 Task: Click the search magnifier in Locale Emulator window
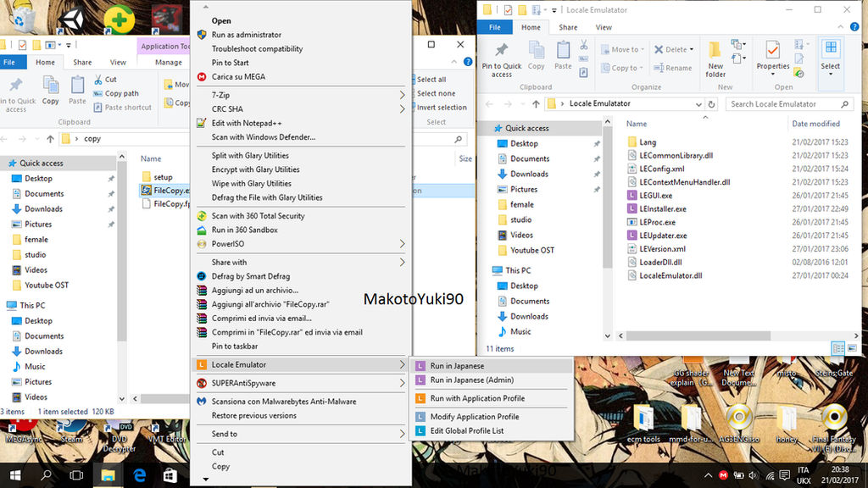pyautogui.click(x=845, y=104)
